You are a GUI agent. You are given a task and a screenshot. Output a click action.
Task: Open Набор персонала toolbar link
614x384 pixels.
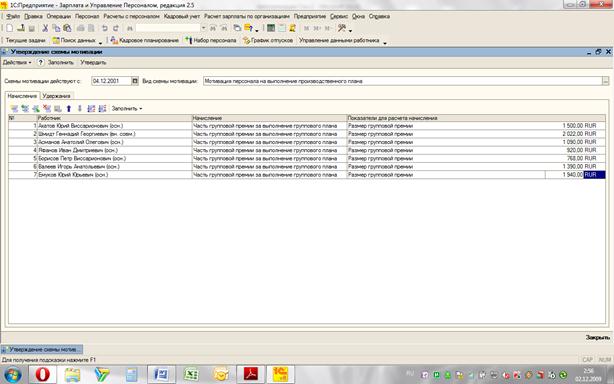[211, 40]
